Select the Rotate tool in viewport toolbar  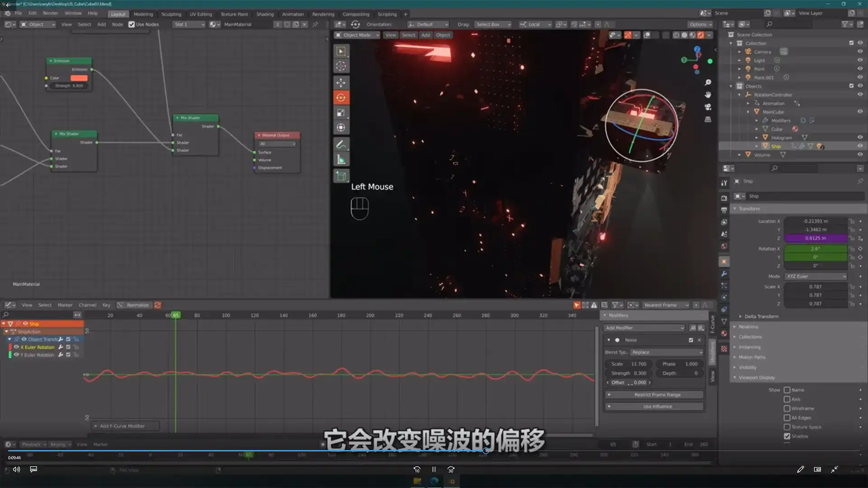(x=341, y=97)
